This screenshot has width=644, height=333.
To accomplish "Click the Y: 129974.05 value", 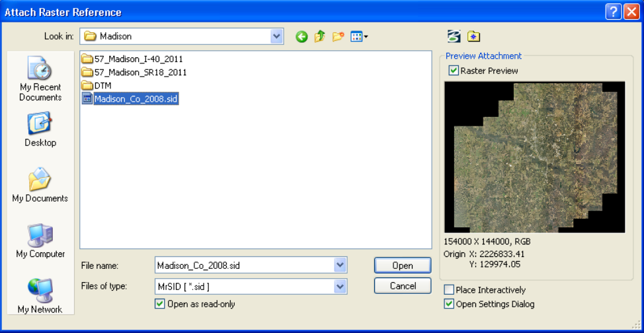I will coord(495,264).
